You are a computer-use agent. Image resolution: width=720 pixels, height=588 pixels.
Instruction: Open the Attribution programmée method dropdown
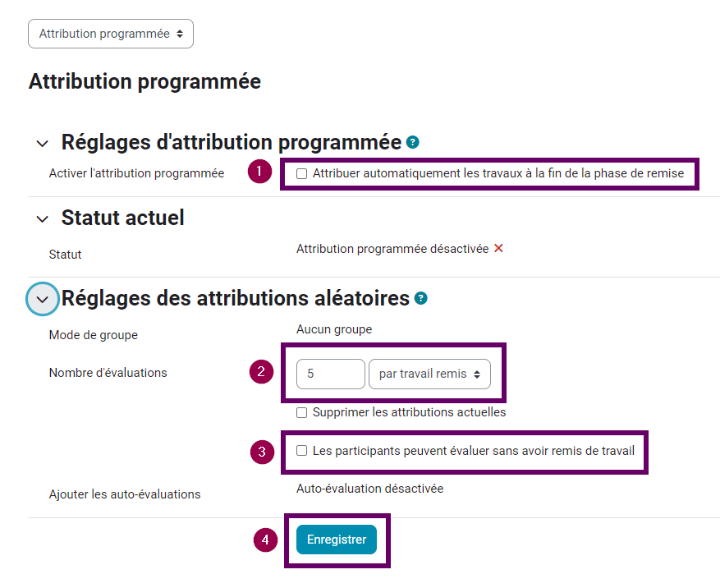point(111,34)
